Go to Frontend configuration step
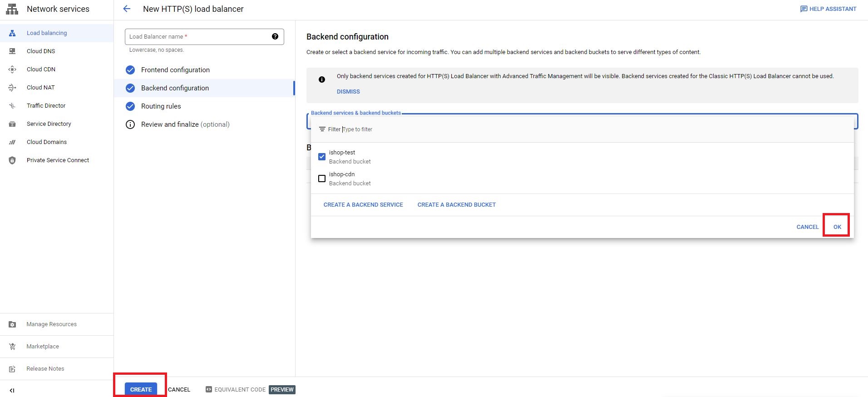The image size is (868, 397). (x=175, y=70)
